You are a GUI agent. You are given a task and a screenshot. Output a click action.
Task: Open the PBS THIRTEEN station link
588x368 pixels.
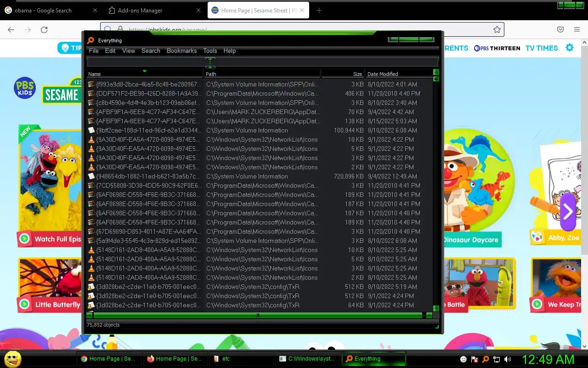point(497,48)
